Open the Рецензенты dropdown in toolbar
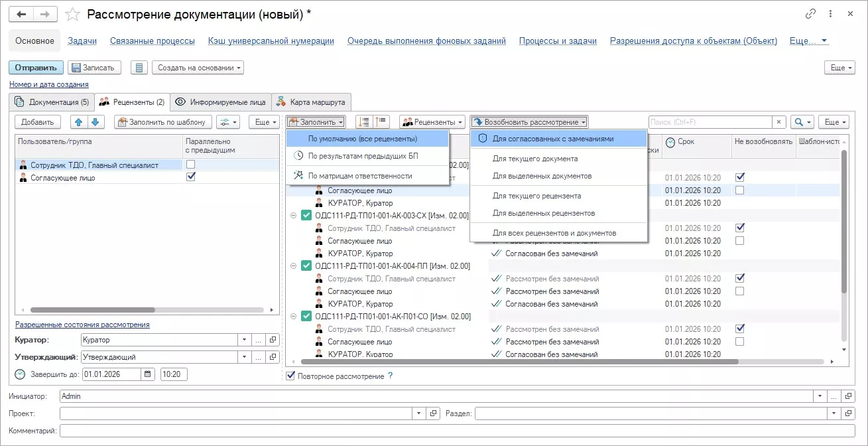The height and width of the screenshot is (446, 868). [432, 122]
